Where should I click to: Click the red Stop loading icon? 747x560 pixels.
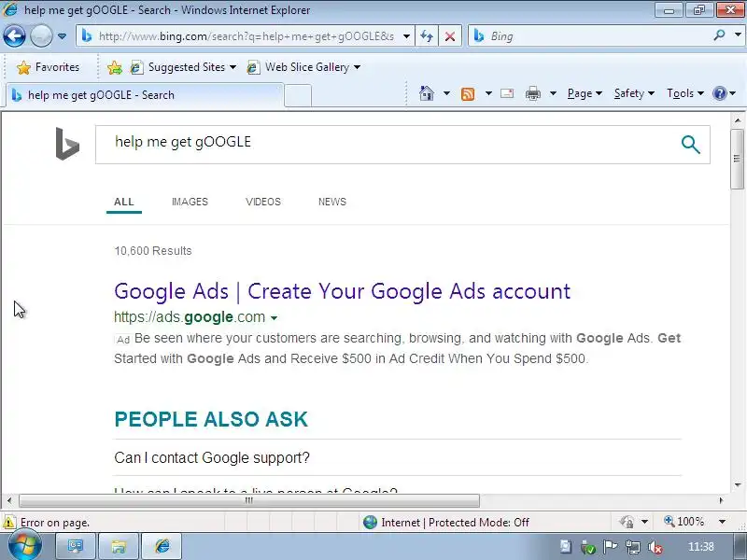(x=450, y=36)
